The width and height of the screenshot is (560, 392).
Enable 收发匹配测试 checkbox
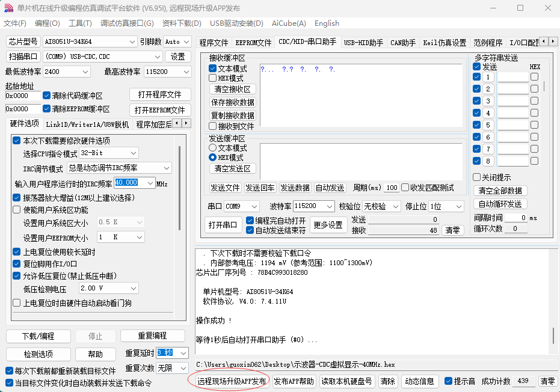click(405, 188)
